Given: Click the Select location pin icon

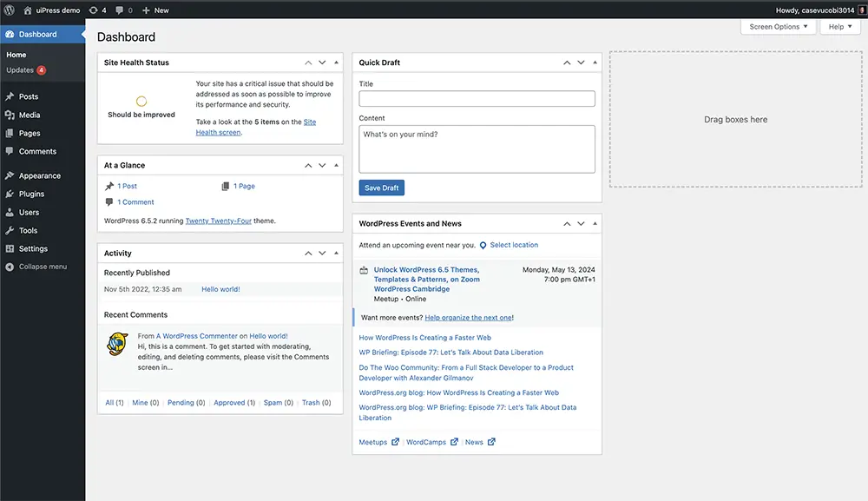Looking at the screenshot, I should click(483, 245).
